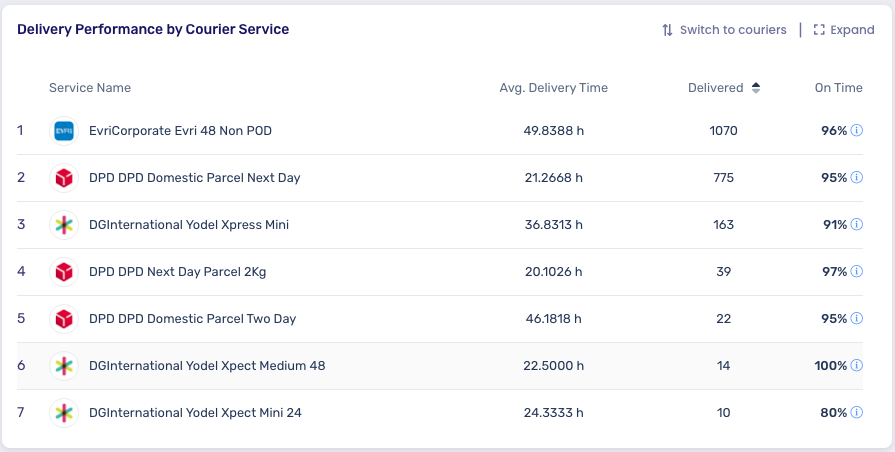
Task: Select the DGInternational Yodel Xpect Medium 48 row
Action: (x=440, y=366)
